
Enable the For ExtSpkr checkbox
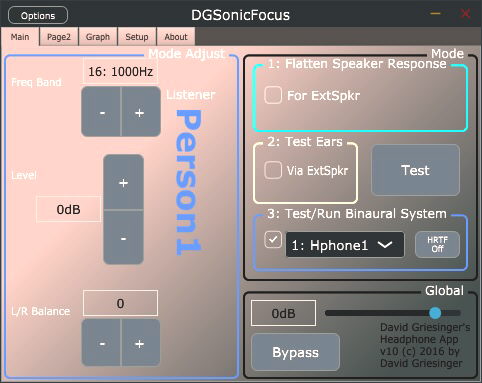coord(273,95)
